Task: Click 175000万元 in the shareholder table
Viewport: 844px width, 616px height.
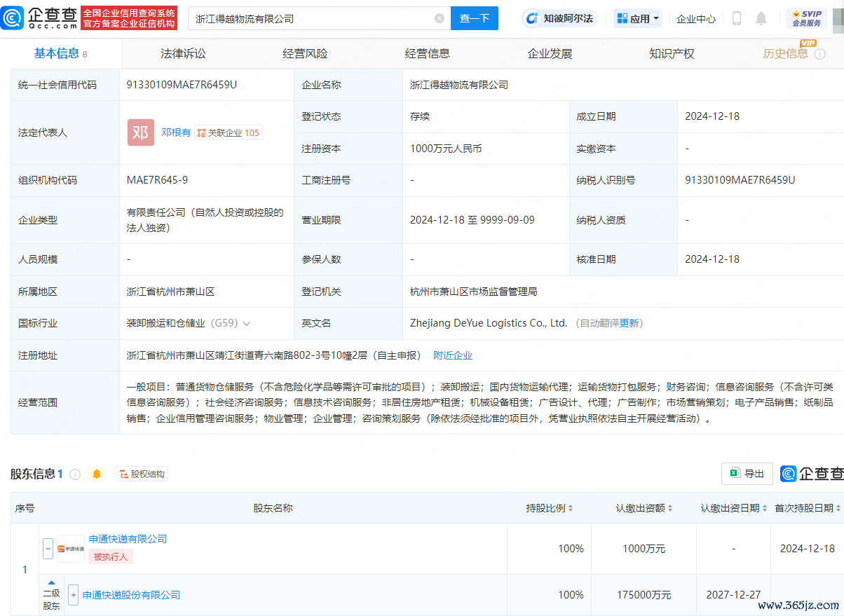Action: [644, 595]
